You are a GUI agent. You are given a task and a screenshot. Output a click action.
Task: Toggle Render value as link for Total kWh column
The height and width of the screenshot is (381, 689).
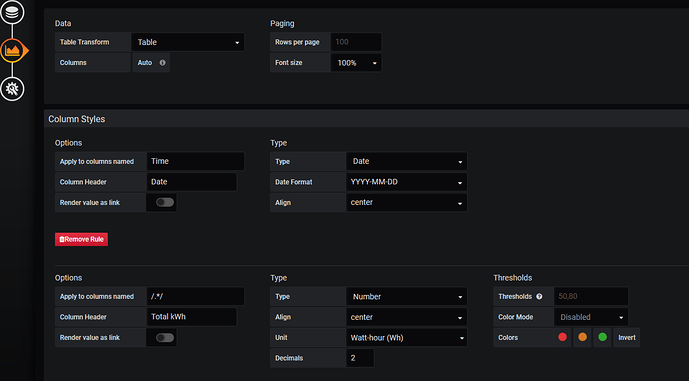click(165, 337)
